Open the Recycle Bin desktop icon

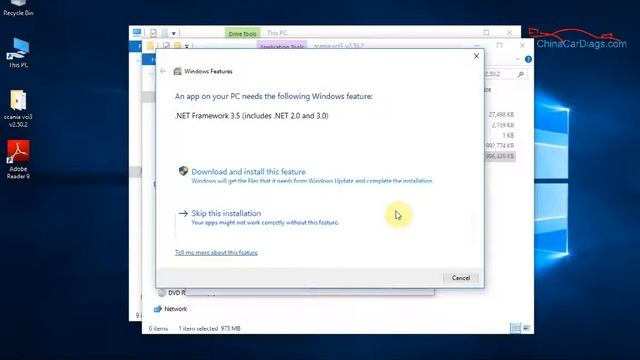tap(18, 8)
